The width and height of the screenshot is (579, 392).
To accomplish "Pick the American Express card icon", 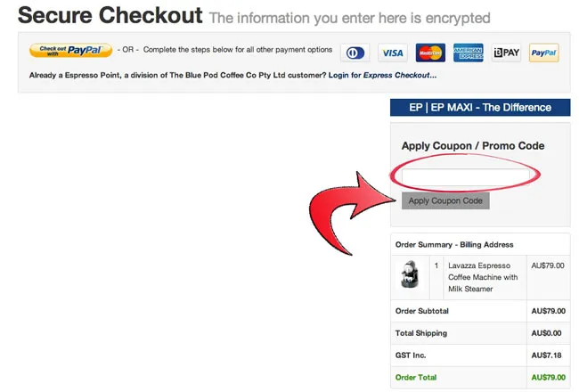I will coord(469,53).
